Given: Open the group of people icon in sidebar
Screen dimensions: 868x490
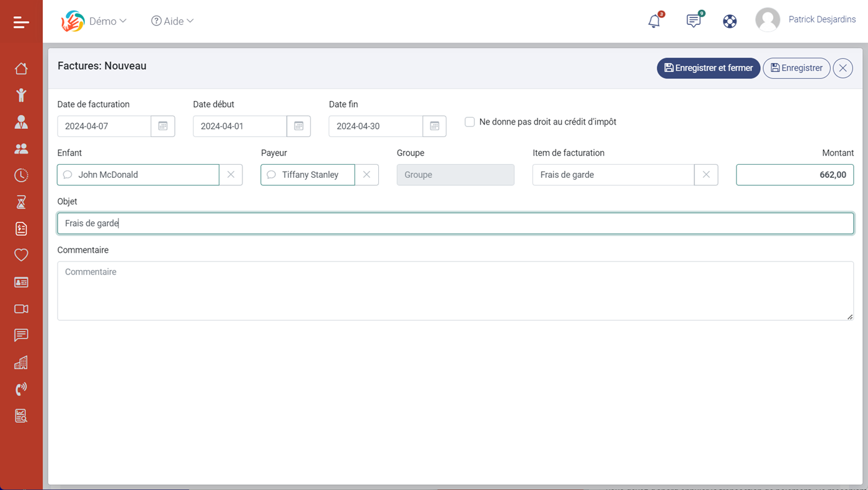Looking at the screenshot, I should point(21,149).
